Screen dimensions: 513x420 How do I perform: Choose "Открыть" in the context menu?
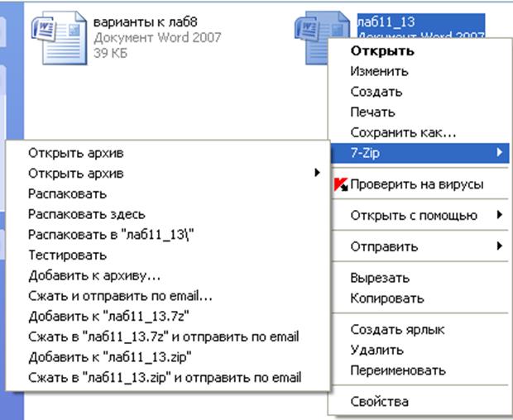point(381,51)
